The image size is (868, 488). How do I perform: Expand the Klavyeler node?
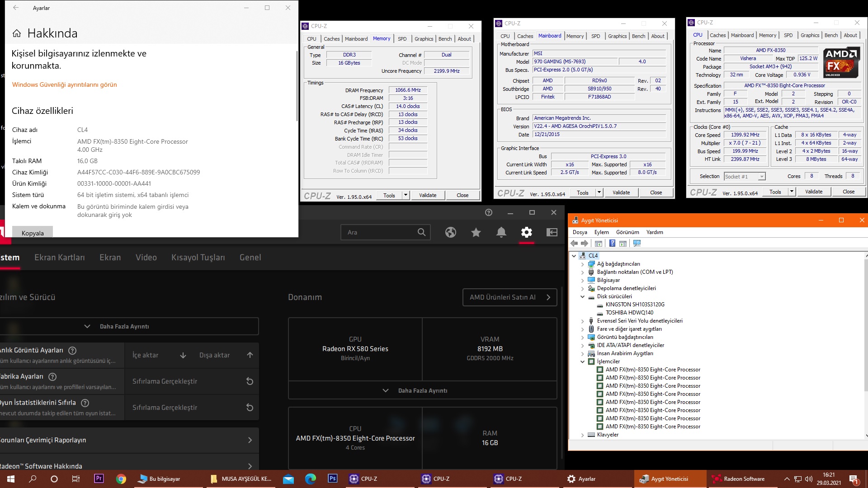click(583, 435)
